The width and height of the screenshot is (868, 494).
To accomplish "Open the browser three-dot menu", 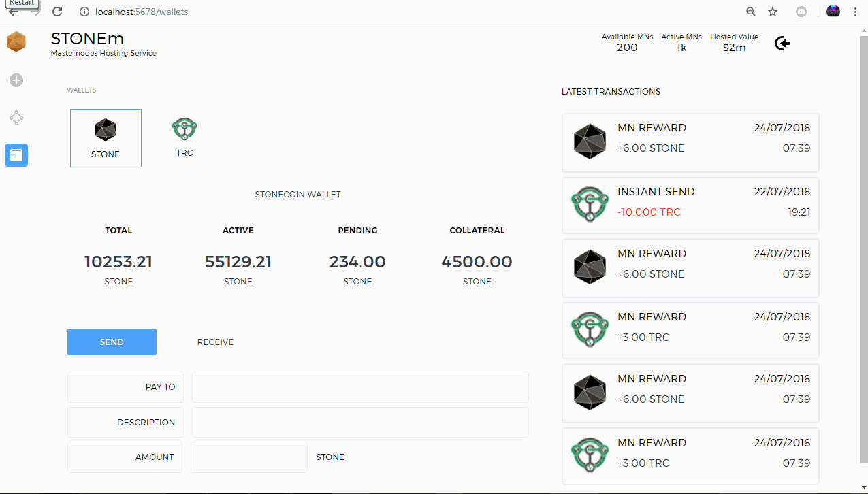I will click(x=855, y=12).
